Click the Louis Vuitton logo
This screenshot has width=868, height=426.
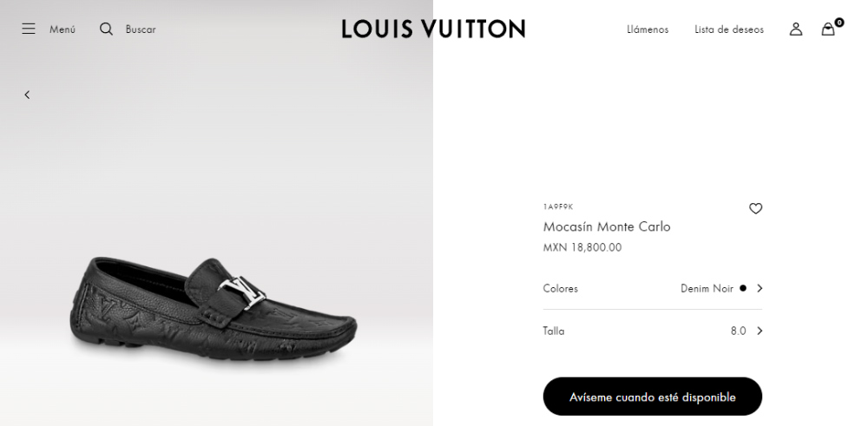coord(433,29)
